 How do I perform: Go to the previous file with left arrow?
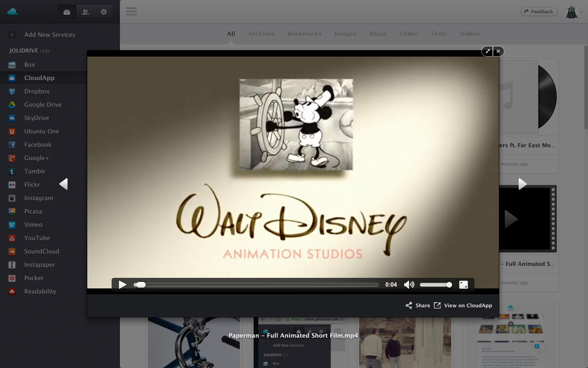coord(64,184)
